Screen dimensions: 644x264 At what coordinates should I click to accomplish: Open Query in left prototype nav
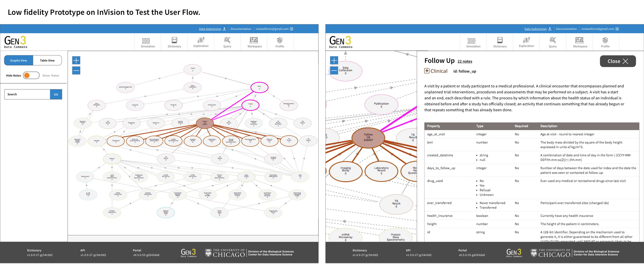(227, 42)
